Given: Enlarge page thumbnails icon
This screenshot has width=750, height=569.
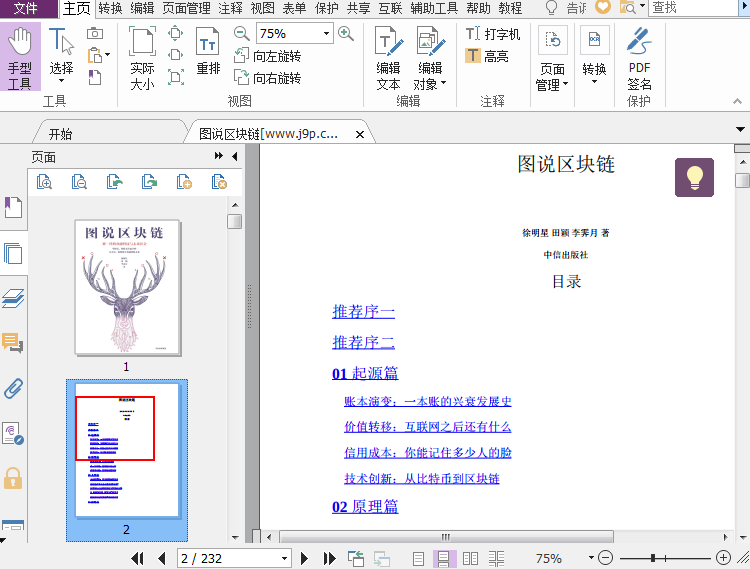Looking at the screenshot, I should tap(44, 182).
